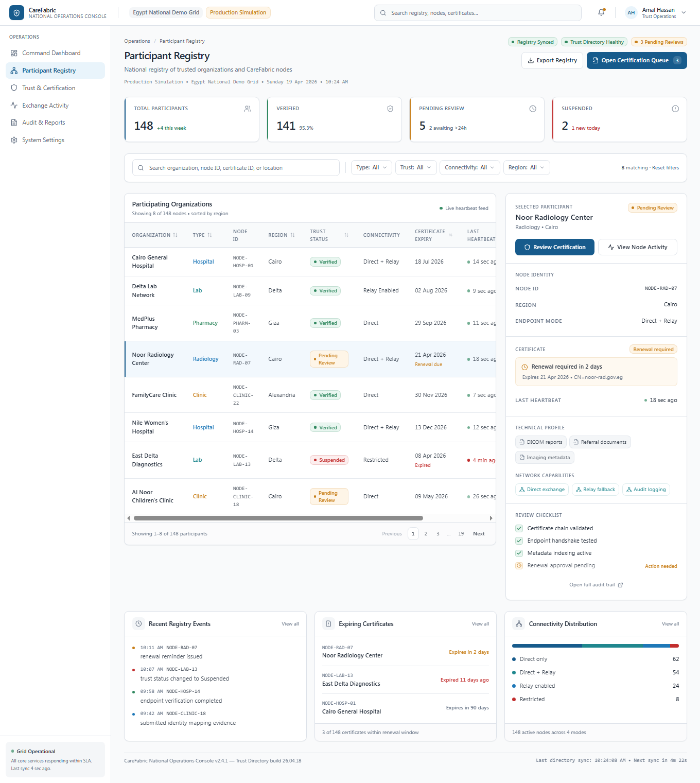Open Certification Queue button
Image resolution: width=700 pixels, height=783 pixels.
coord(637,60)
